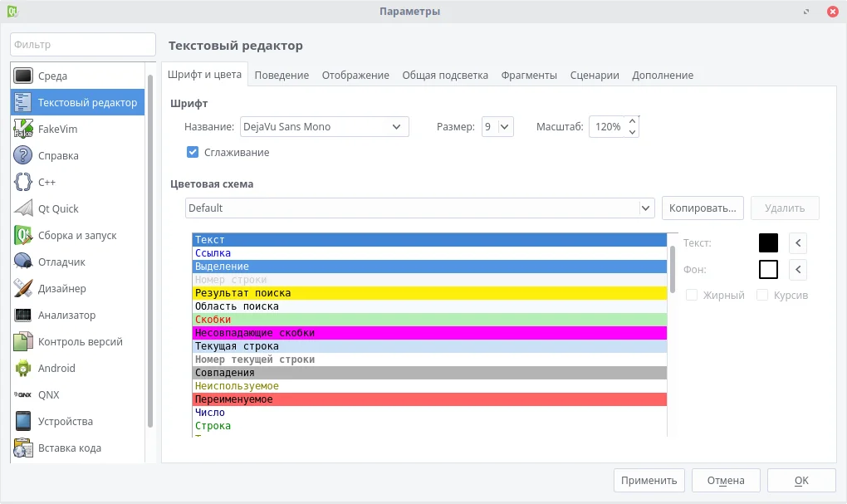Toggle the Сглаживание antialiasing checkbox
The width and height of the screenshot is (847, 504).
coord(193,152)
